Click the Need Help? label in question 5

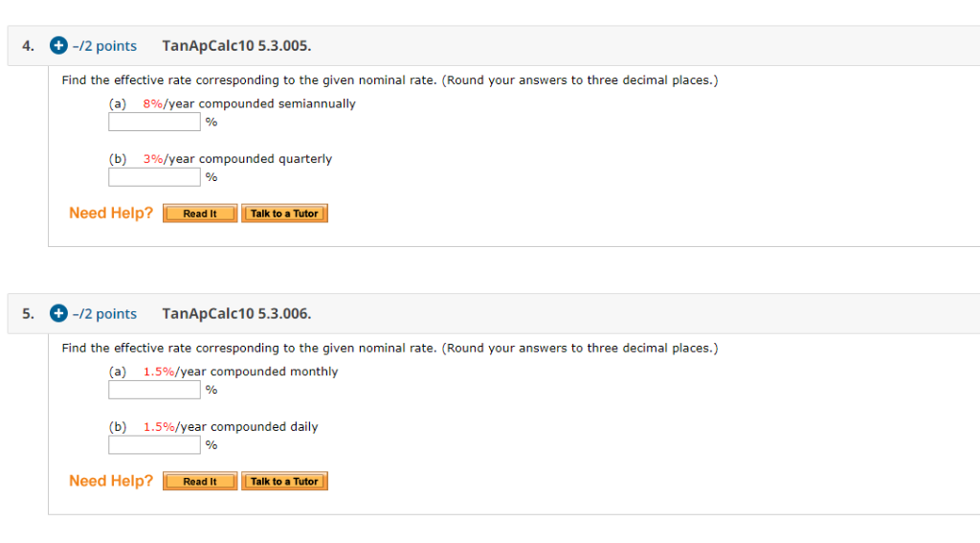point(111,481)
